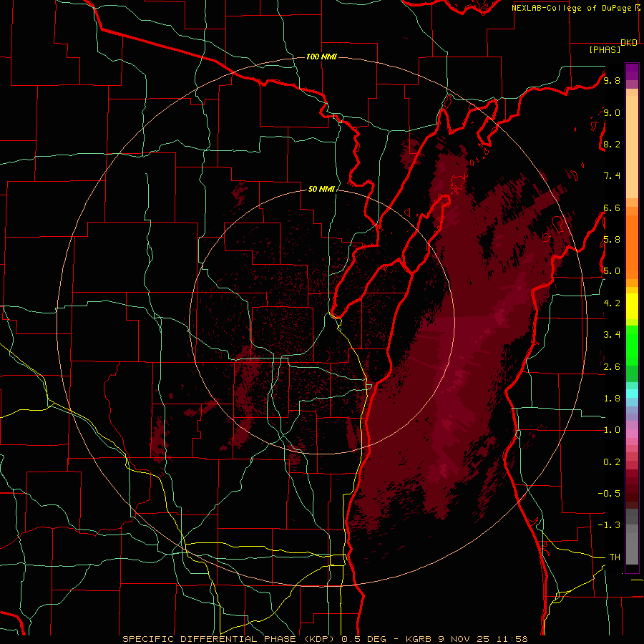644x644 pixels.
Task: Click the [PHAS] unit label
Action: (605, 50)
